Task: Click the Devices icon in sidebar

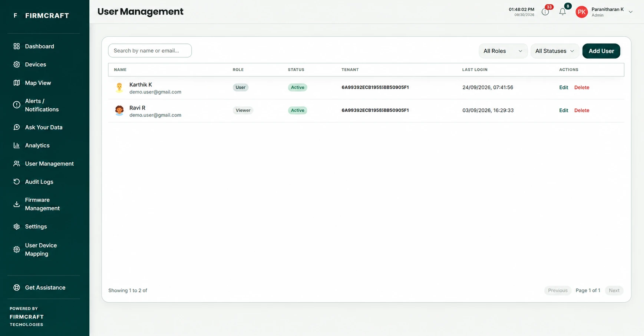Action: [17, 65]
